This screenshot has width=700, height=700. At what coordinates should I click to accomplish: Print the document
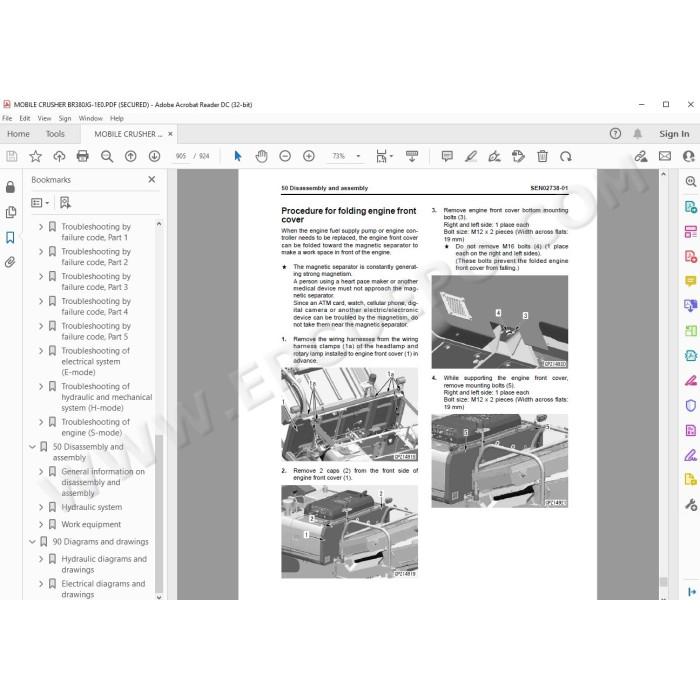83,156
